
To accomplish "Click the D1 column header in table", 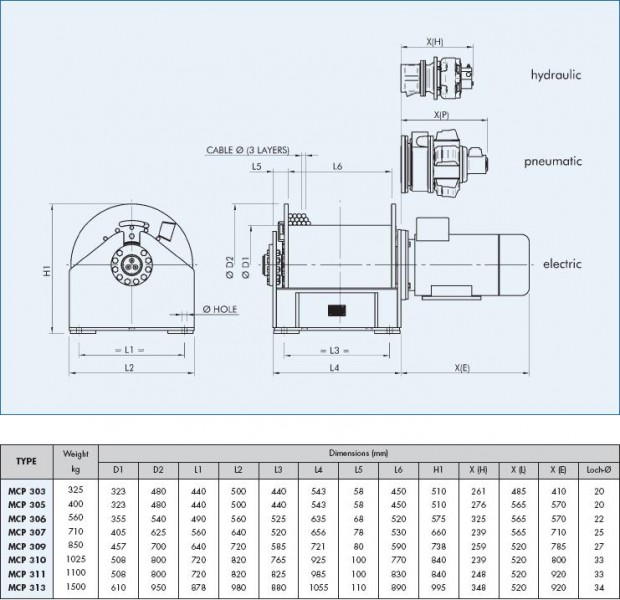I will [119, 470].
